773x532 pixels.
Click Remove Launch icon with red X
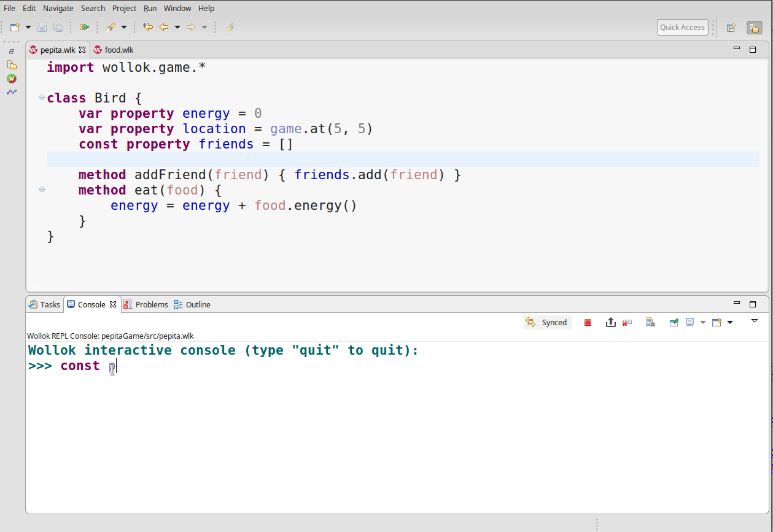(627, 322)
